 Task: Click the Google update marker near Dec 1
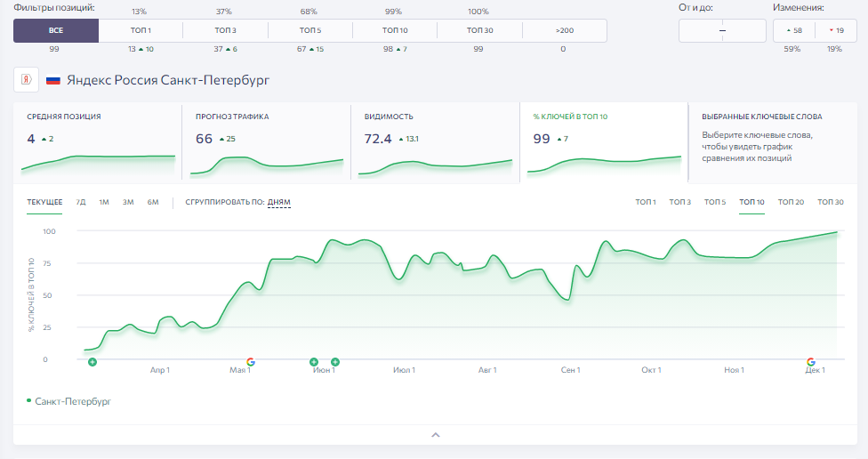(x=811, y=362)
